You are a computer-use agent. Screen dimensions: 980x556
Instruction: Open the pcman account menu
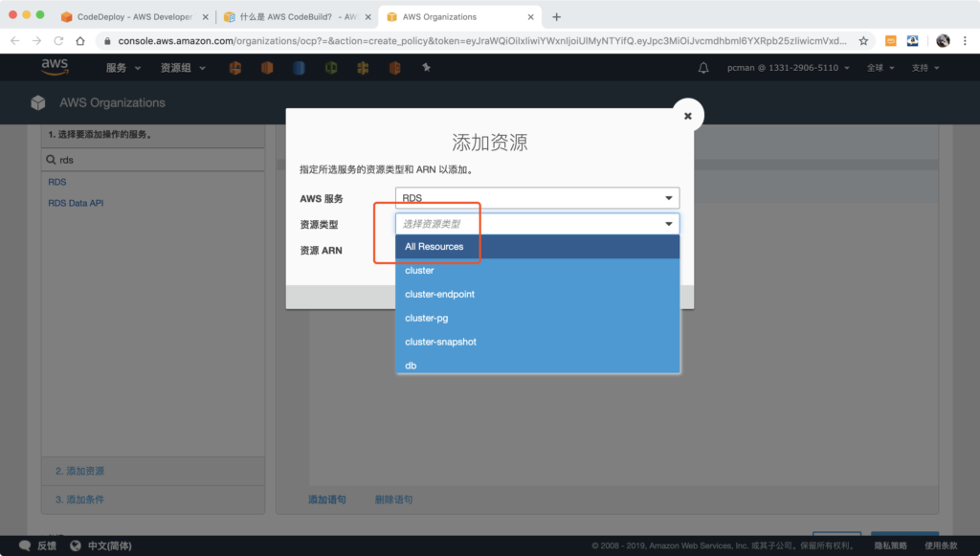[789, 68]
